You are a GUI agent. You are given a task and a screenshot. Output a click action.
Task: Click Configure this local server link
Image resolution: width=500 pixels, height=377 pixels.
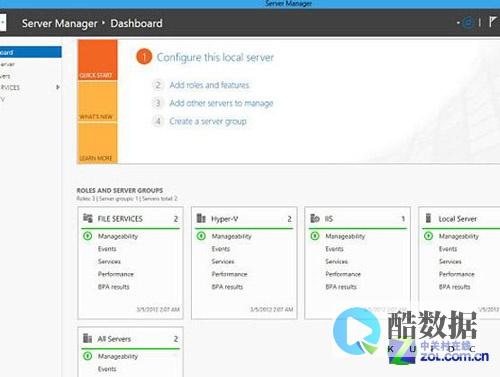coord(215,57)
